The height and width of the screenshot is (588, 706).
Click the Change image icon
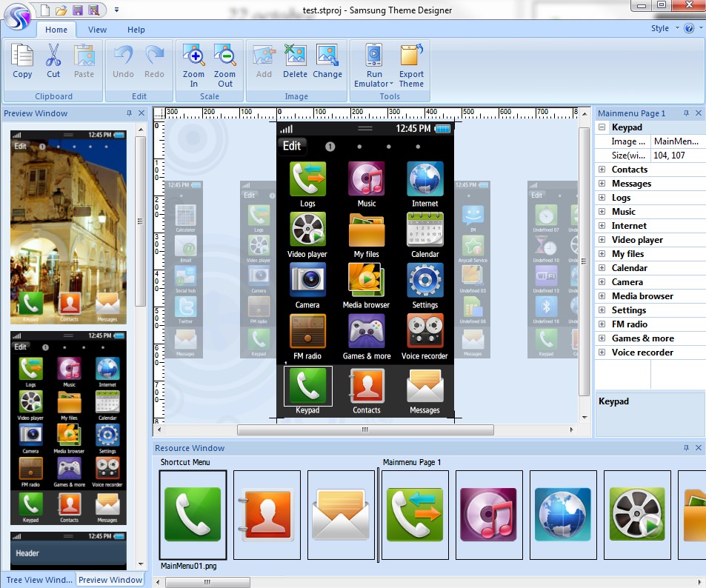pyautogui.click(x=327, y=56)
